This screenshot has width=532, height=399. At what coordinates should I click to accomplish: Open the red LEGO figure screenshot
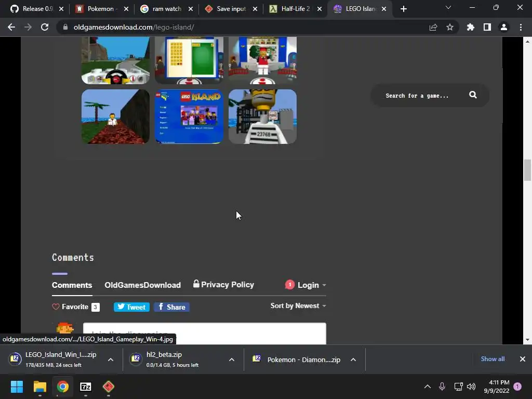262,60
